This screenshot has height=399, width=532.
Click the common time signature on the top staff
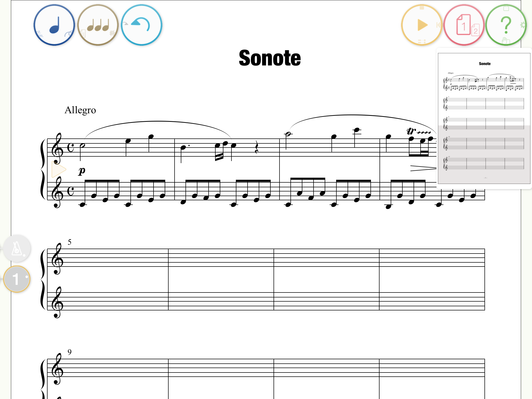[70, 148]
